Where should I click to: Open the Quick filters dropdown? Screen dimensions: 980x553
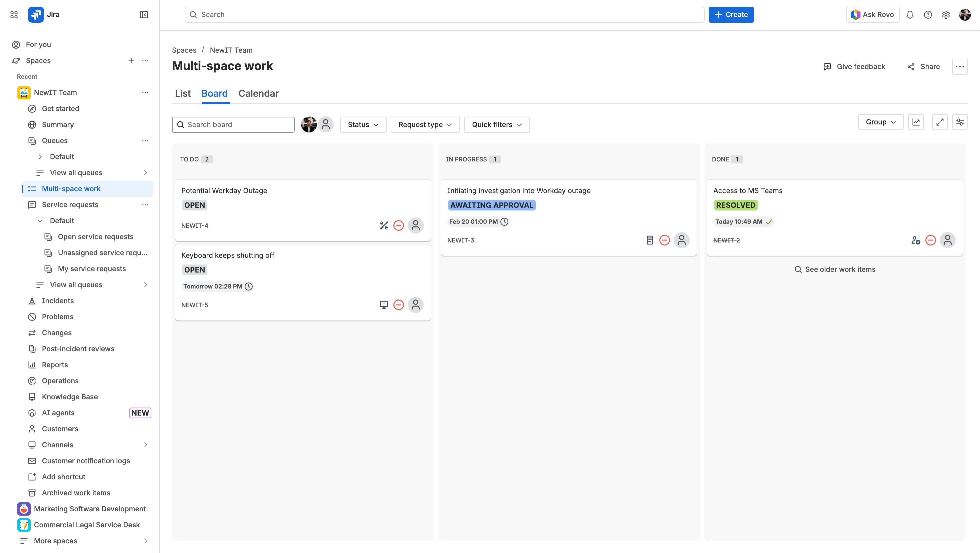(496, 124)
